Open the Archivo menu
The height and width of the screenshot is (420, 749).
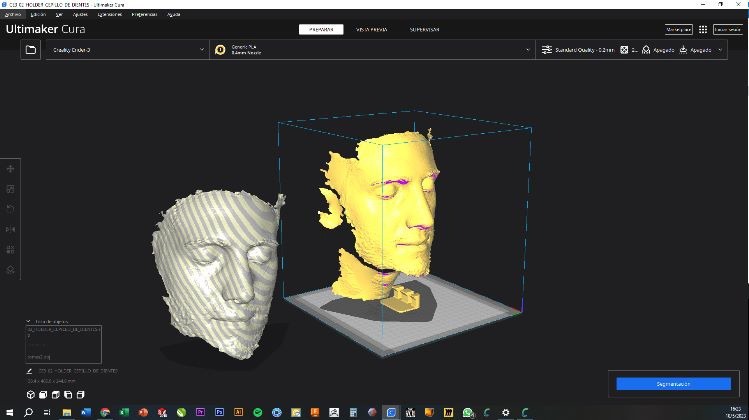click(x=12, y=14)
